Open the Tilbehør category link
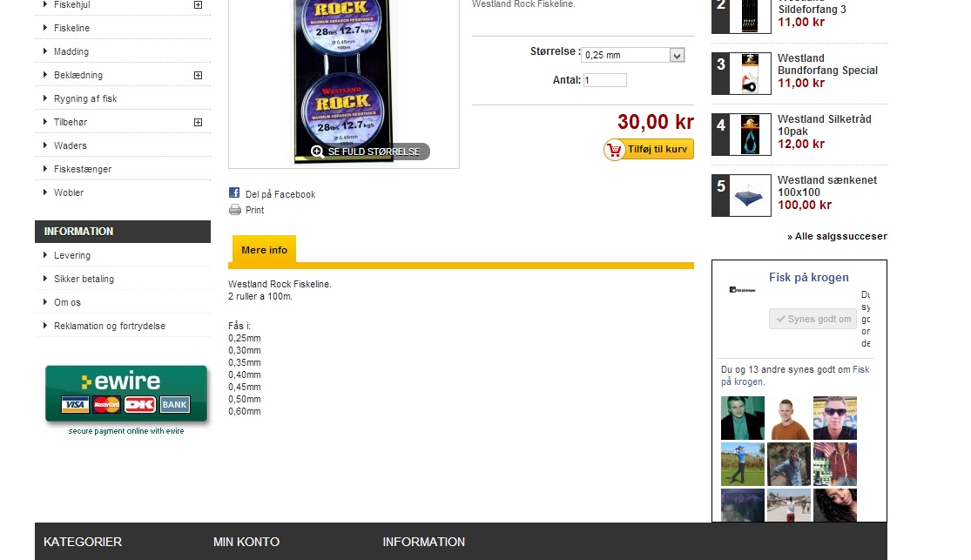This screenshot has width=971, height=560. tap(71, 122)
